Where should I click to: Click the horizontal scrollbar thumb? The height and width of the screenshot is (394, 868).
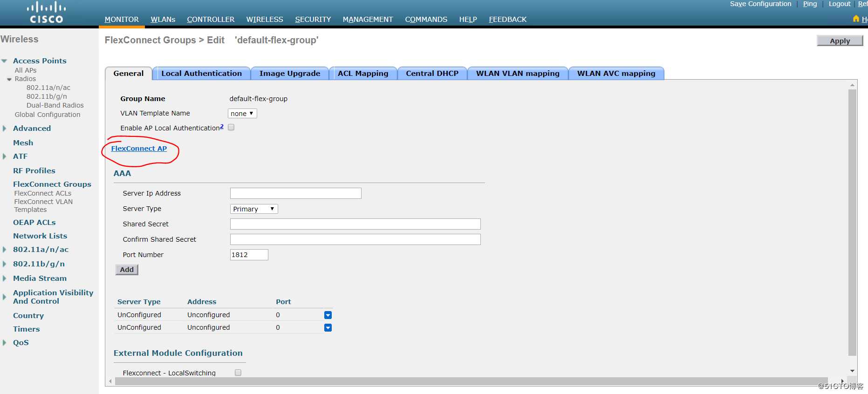(471, 381)
